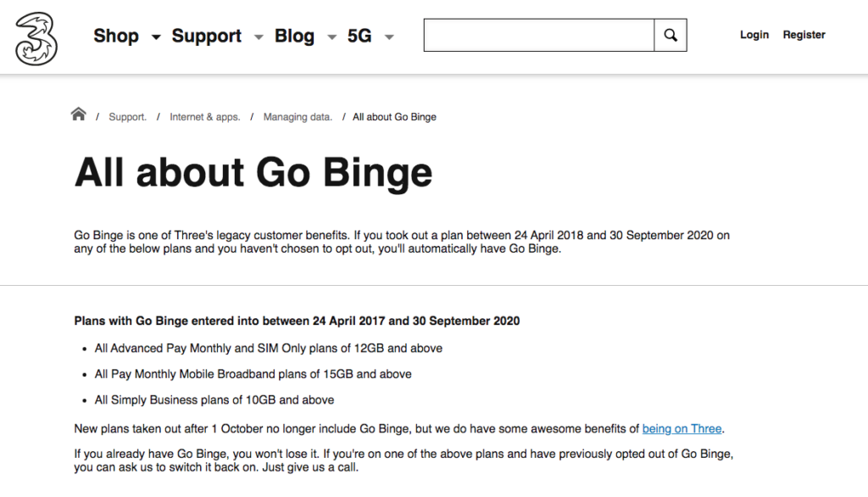Screen dimensions: 868x497
Task: Click the Register link
Action: (804, 35)
